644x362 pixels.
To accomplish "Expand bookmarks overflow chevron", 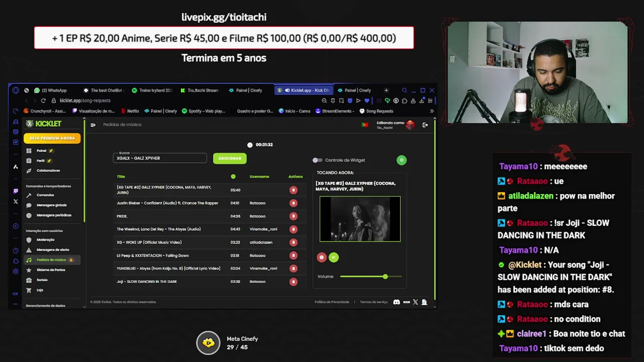I will [x=432, y=111].
